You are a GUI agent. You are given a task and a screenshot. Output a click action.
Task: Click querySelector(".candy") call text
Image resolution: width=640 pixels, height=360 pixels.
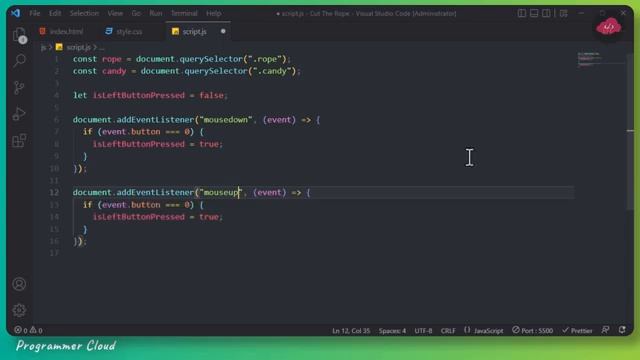point(240,71)
